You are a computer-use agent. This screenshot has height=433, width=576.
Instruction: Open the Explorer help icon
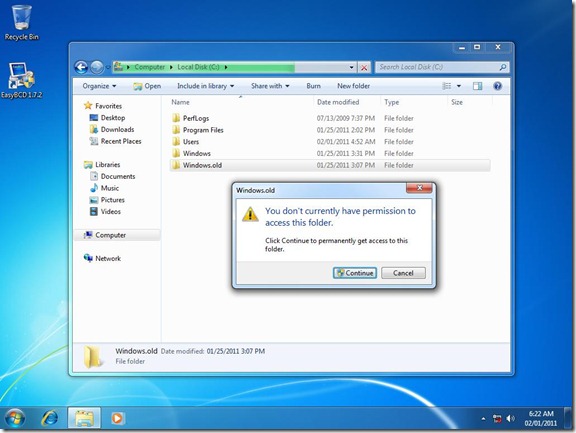[498, 86]
